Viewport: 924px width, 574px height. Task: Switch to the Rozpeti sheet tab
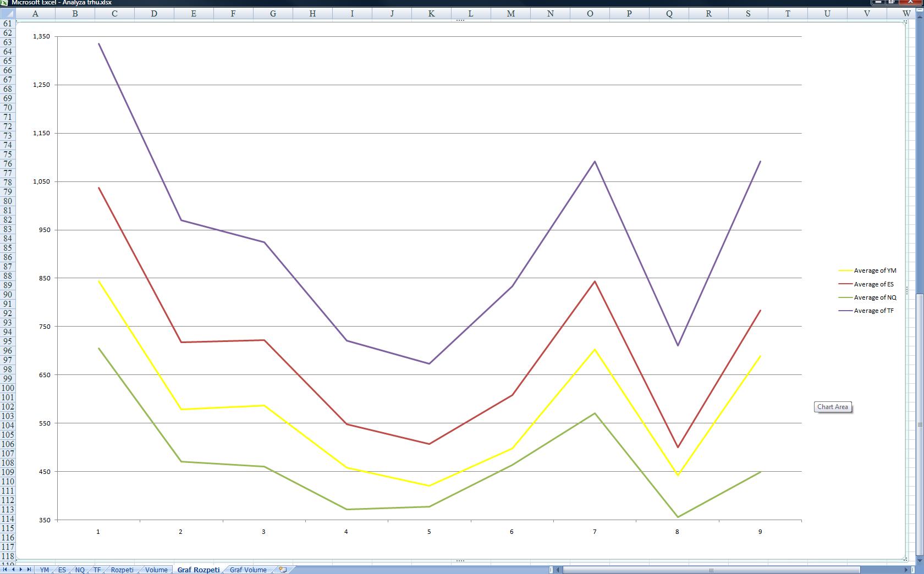pyautogui.click(x=122, y=570)
